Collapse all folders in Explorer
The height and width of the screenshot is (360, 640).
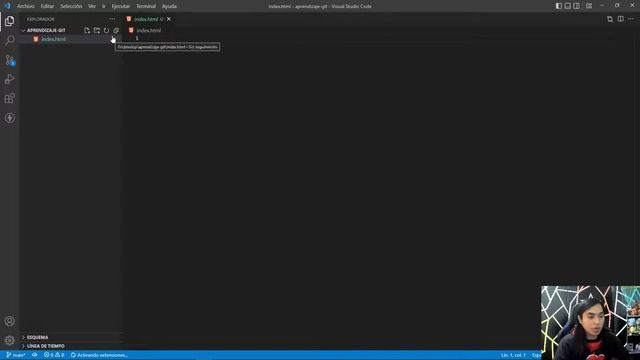[116, 30]
